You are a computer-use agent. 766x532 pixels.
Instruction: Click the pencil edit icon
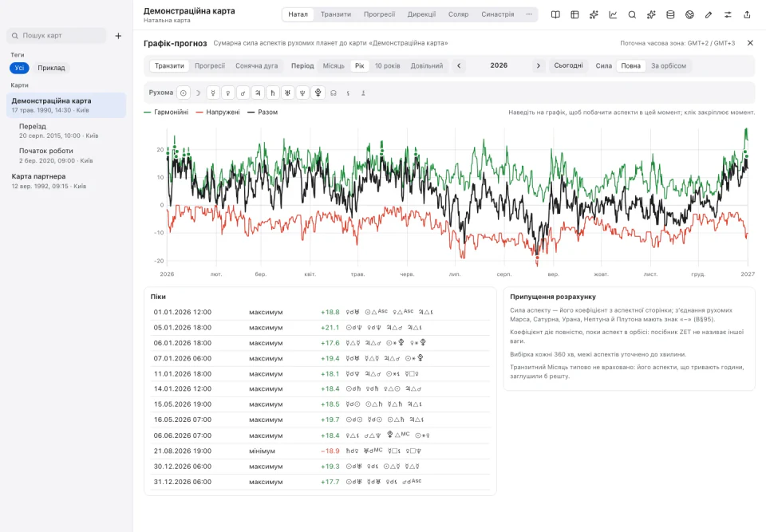click(709, 14)
